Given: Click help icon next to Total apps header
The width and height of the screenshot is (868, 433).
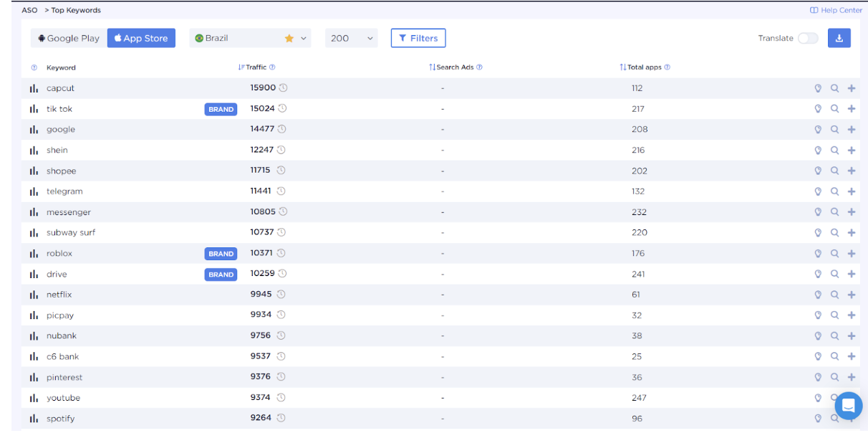Looking at the screenshot, I should [667, 67].
